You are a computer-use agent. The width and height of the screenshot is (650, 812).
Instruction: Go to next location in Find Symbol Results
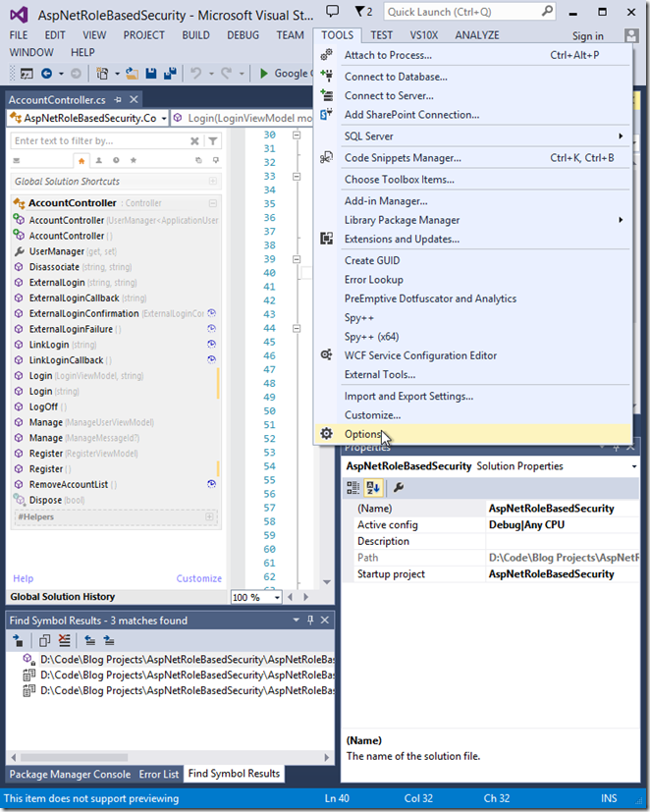click(x=109, y=641)
